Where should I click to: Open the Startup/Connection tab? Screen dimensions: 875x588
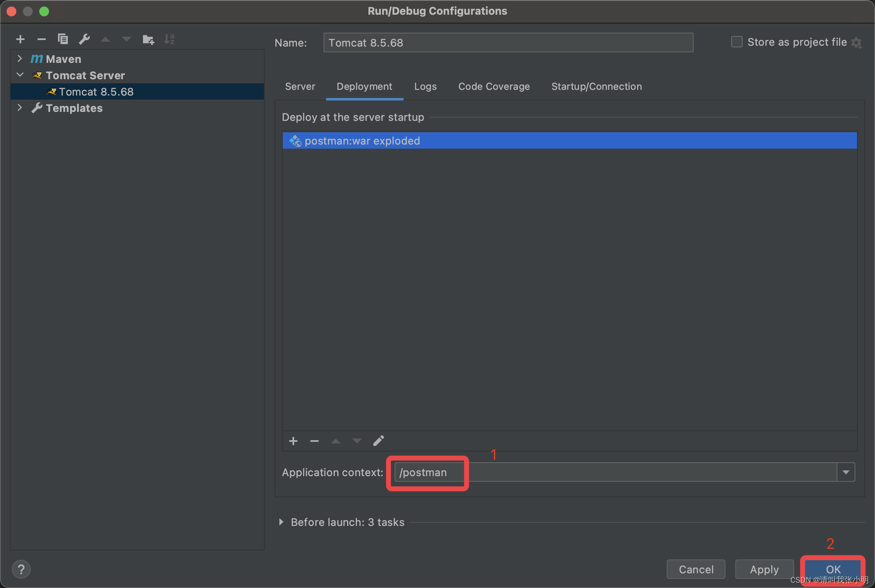pyautogui.click(x=596, y=87)
